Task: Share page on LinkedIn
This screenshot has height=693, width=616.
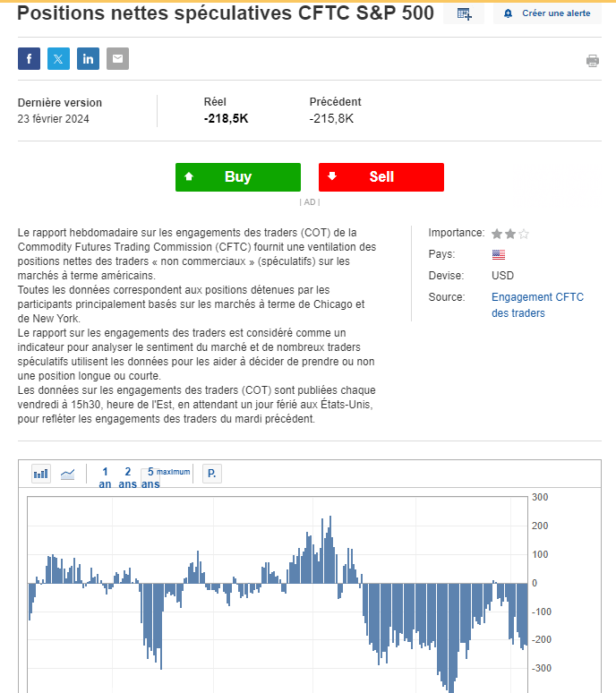Action: (88, 58)
